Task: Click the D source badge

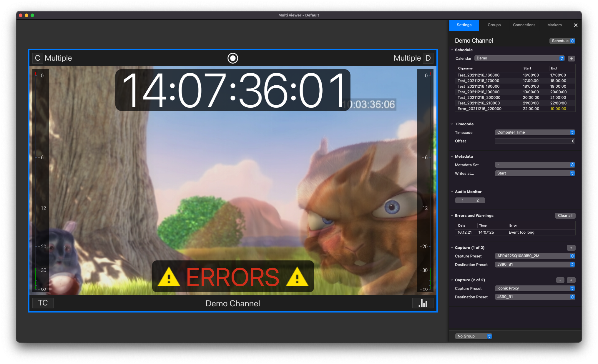Action: [x=428, y=58]
